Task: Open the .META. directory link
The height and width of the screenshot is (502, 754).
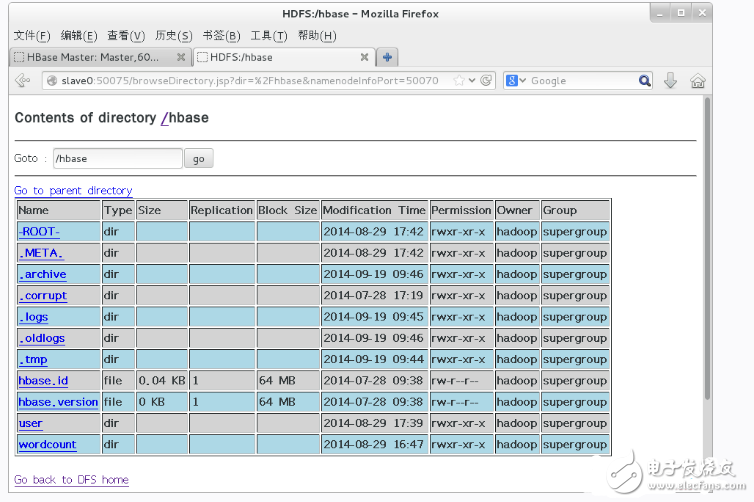Action: coord(41,253)
